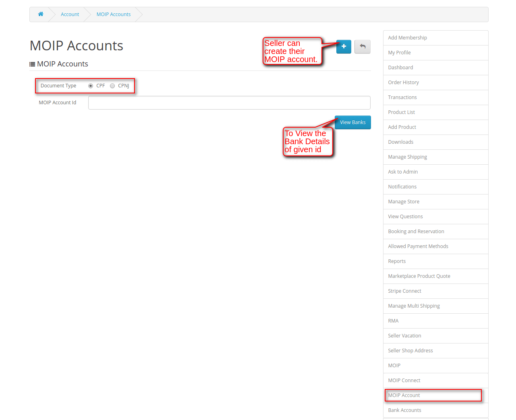Select the CPNJ document type radio
The height and width of the screenshot is (420, 516).
click(112, 86)
